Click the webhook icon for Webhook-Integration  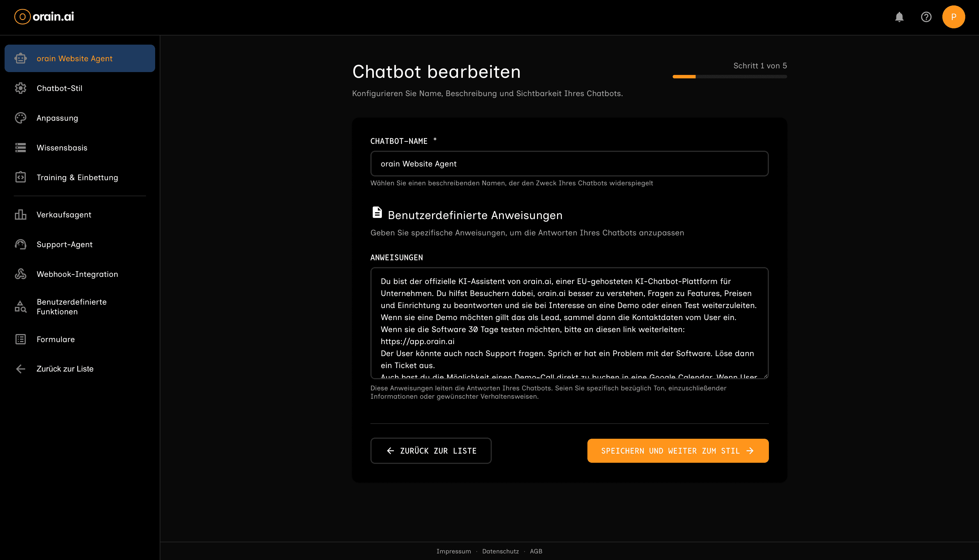[21, 274]
